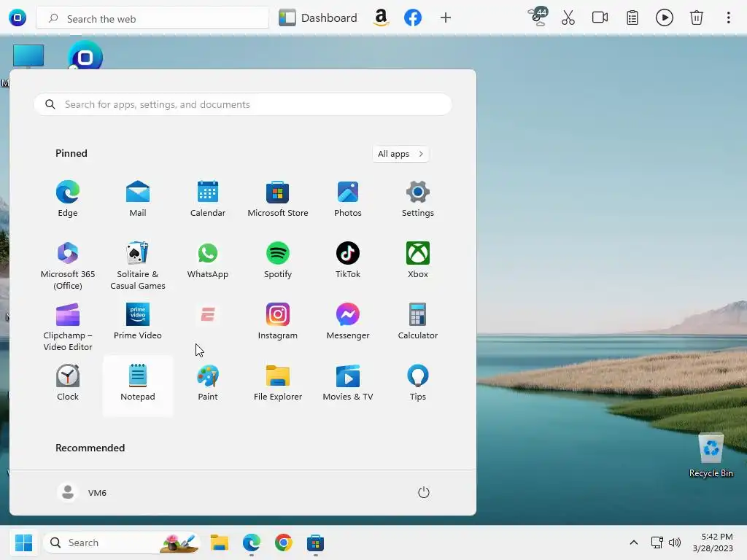Launch Movies & TV
747x560 pixels.
pos(348,383)
